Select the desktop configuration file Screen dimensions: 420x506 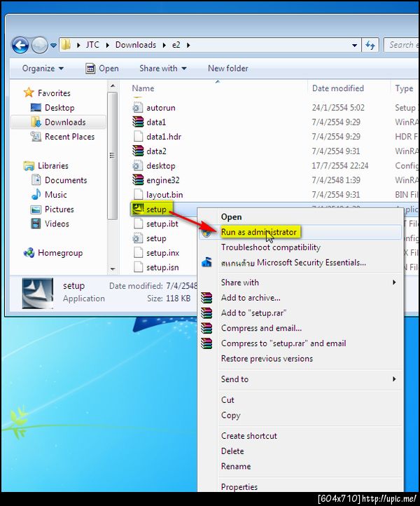(160, 166)
